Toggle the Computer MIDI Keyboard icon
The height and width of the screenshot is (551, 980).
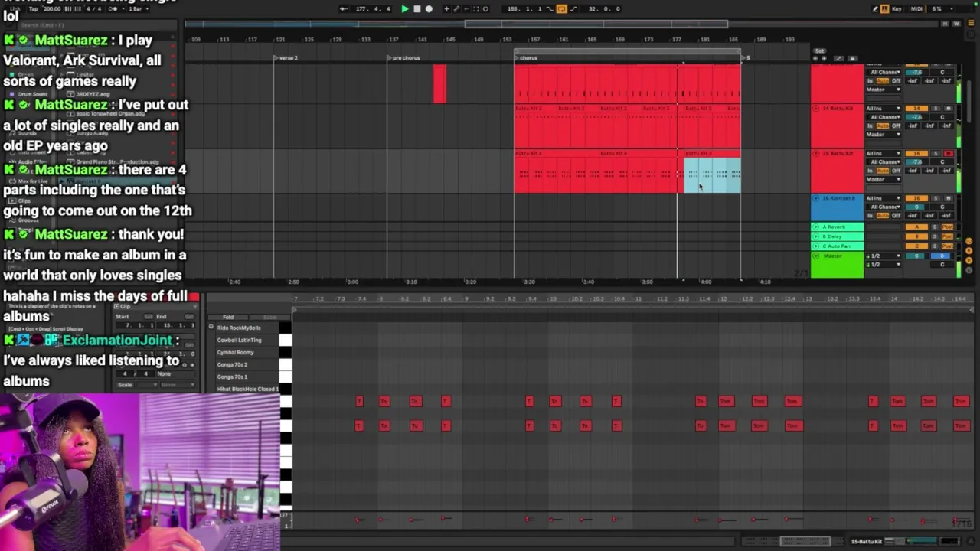click(885, 9)
